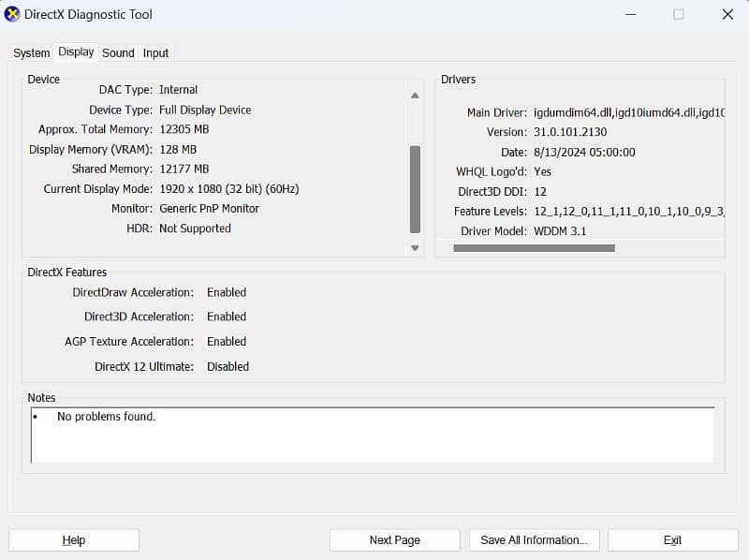Click the monitor value 'Generic PnP Monitor'
The width and height of the screenshot is (749, 560).
[x=209, y=209]
